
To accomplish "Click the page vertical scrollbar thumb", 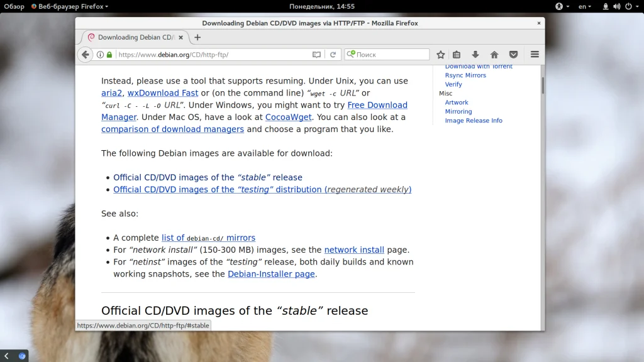I will click(543, 85).
